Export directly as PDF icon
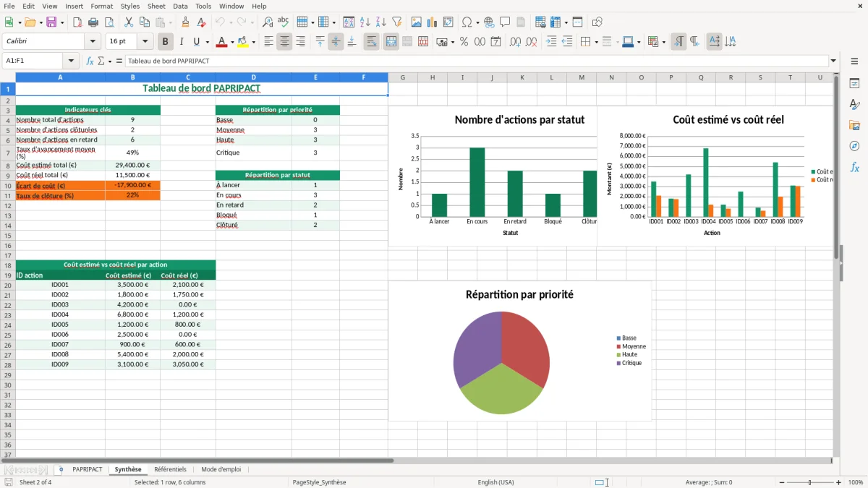Image resolution: width=868 pixels, height=488 pixels. coord(77,22)
